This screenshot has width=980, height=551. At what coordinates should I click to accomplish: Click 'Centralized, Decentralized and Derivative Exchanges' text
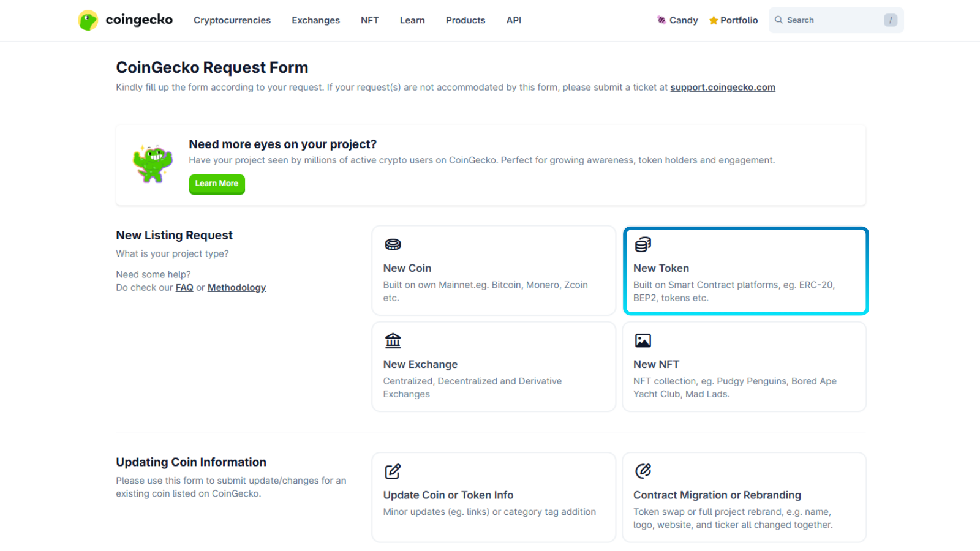coord(472,388)
